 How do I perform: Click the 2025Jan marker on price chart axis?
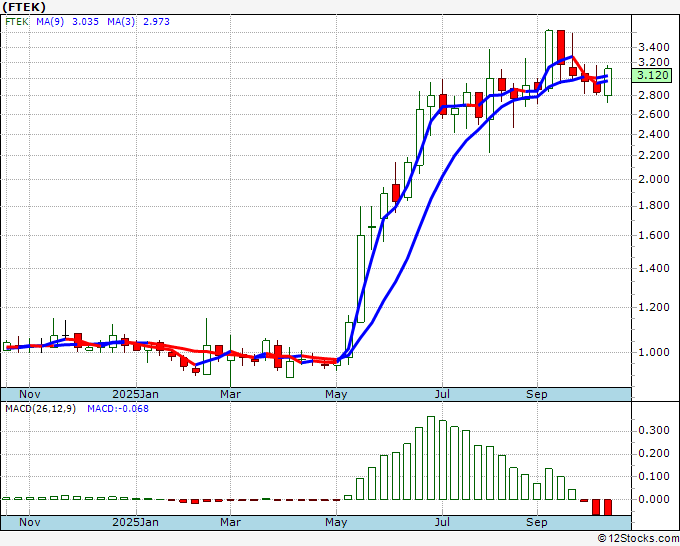pos(135,394)
